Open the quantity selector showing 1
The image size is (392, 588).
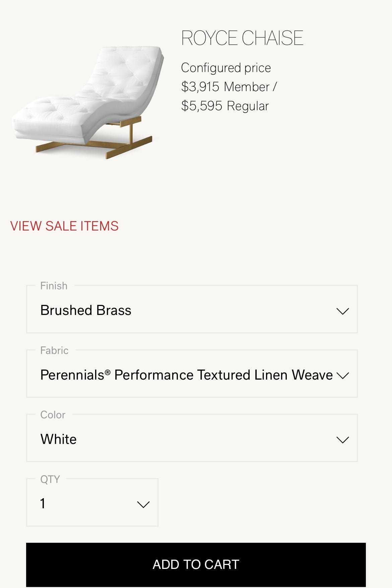(92, 502)
